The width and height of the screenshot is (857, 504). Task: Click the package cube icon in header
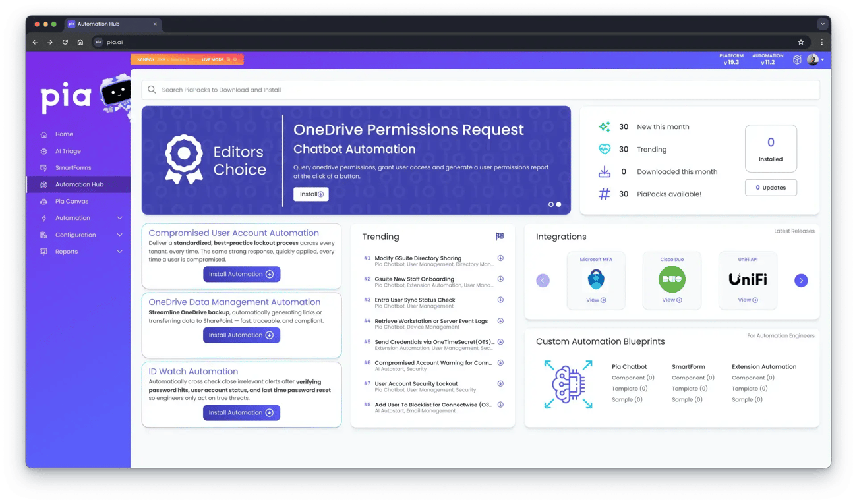click(x=797, y=59)
